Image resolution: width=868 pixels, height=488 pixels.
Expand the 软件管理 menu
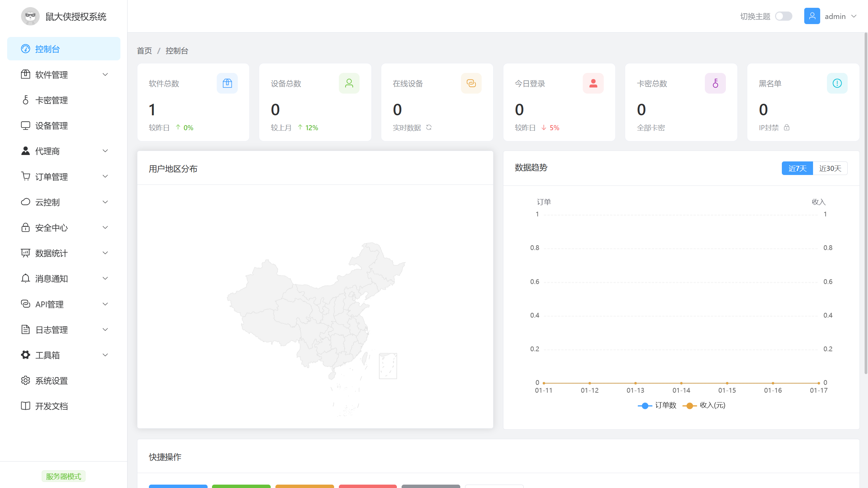coord(51,74)
